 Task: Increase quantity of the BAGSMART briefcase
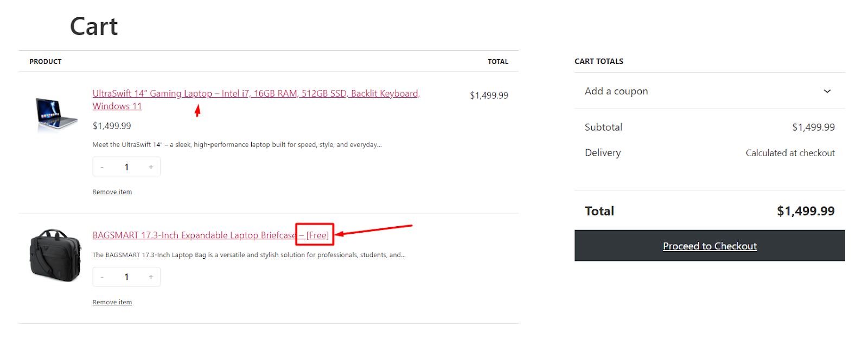point(151,277)
